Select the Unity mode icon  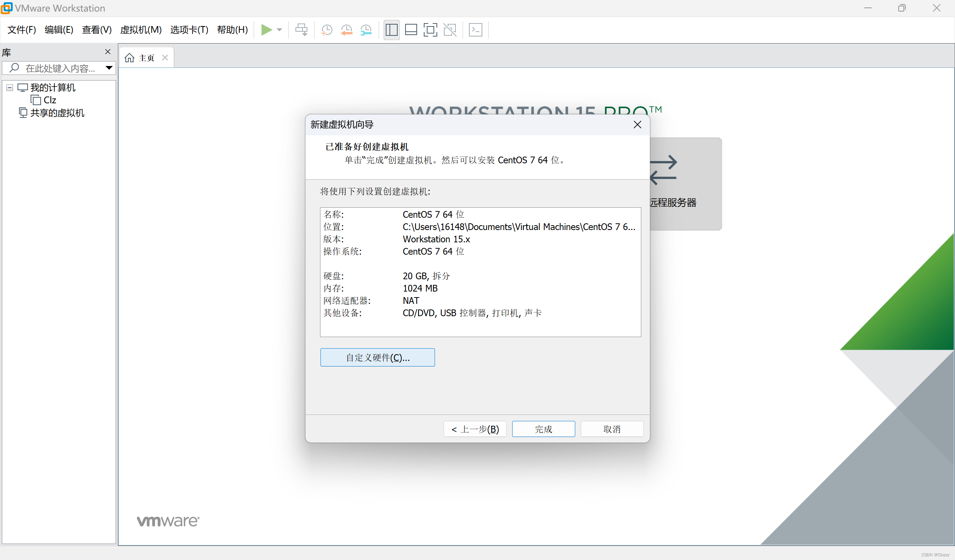click(x=450, y=30)
